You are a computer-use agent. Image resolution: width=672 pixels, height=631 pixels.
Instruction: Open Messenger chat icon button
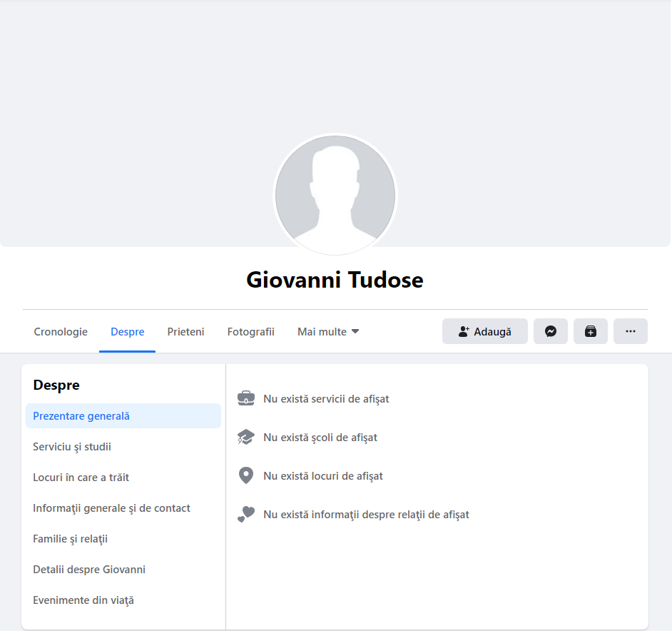pyautogui.click(x=550, y=331)
